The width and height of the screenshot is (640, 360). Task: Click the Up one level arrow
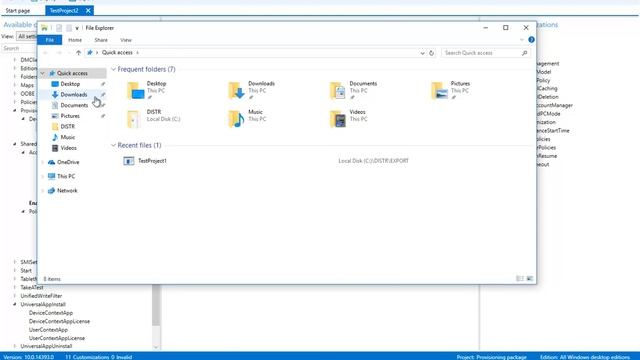(78, 53)
